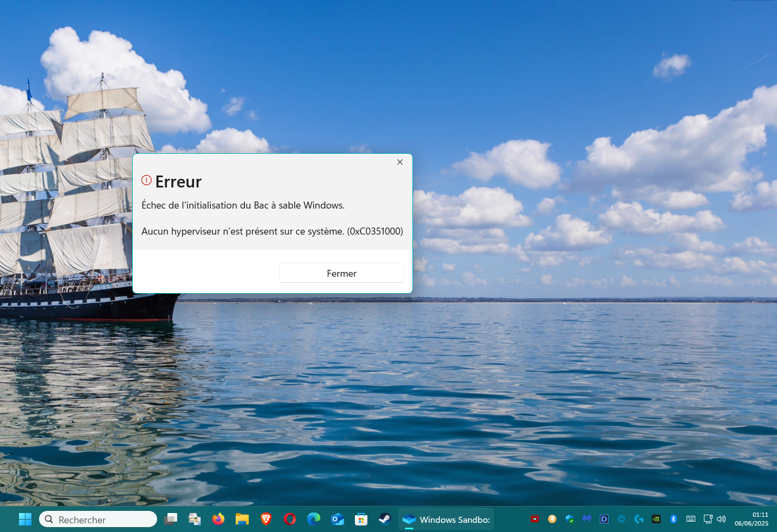
Task: Open the Malwarebytes tray icon
Action: (x=587, y=518)
